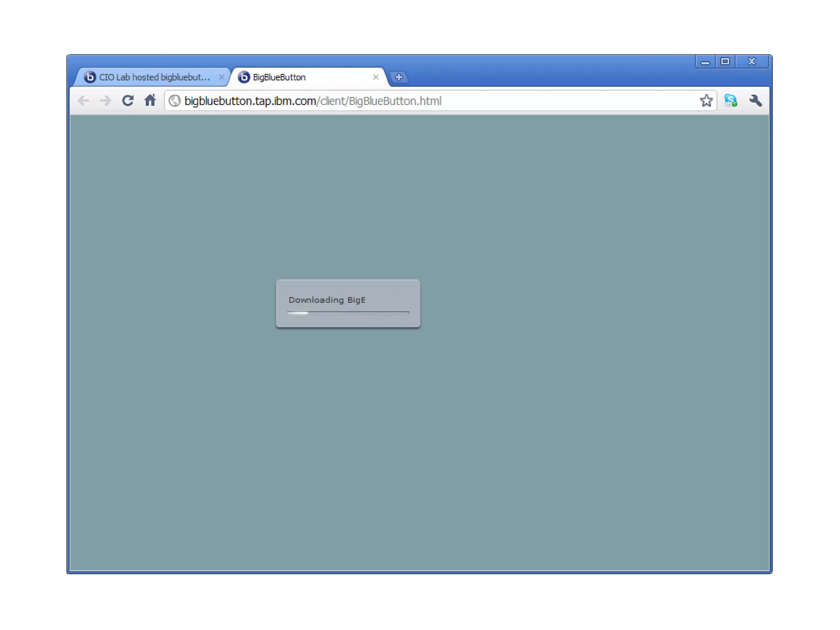This screenshot has height=630, width=840.
Task: Reload the current page
Action: (x=128, y=101)
